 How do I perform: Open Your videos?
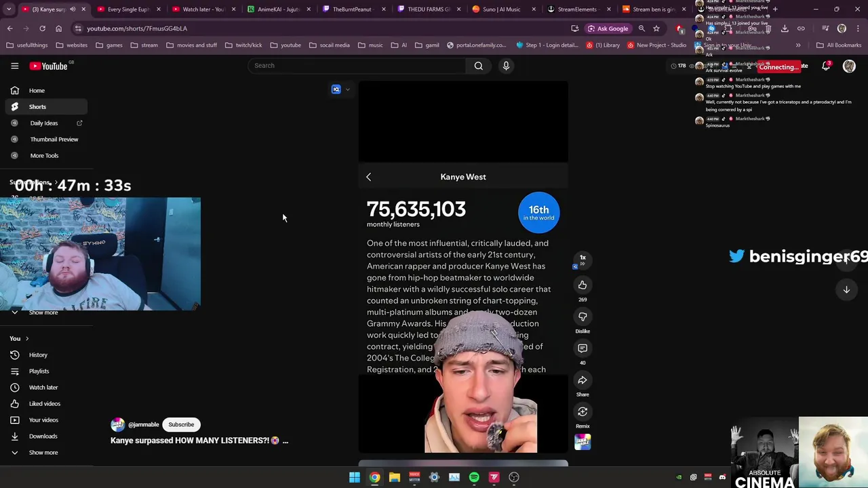pos(43,420)
